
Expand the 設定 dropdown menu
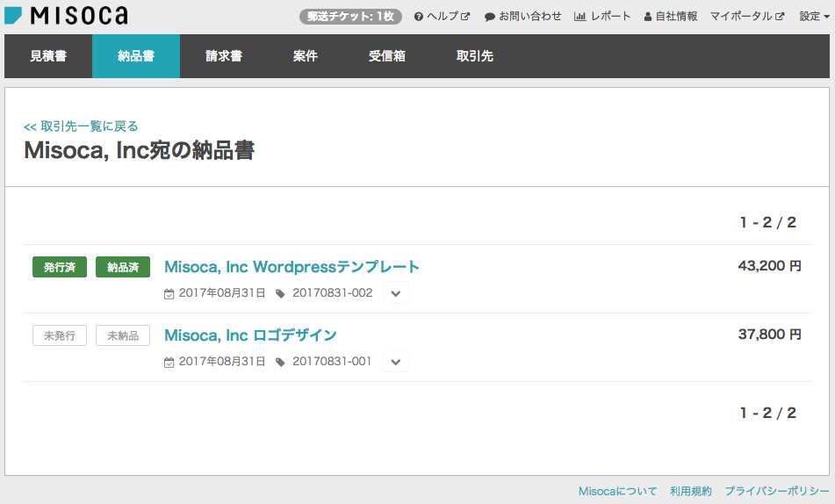point(814,17)
